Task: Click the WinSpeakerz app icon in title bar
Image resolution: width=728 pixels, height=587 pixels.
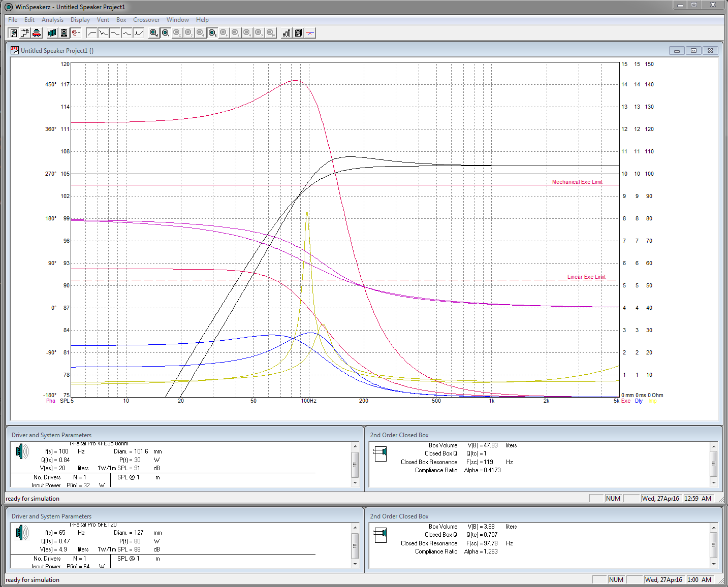Action: (8, 7)
